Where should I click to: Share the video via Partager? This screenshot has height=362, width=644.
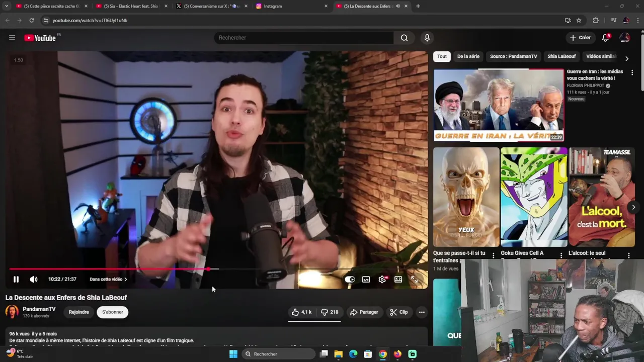pos(364,312)
